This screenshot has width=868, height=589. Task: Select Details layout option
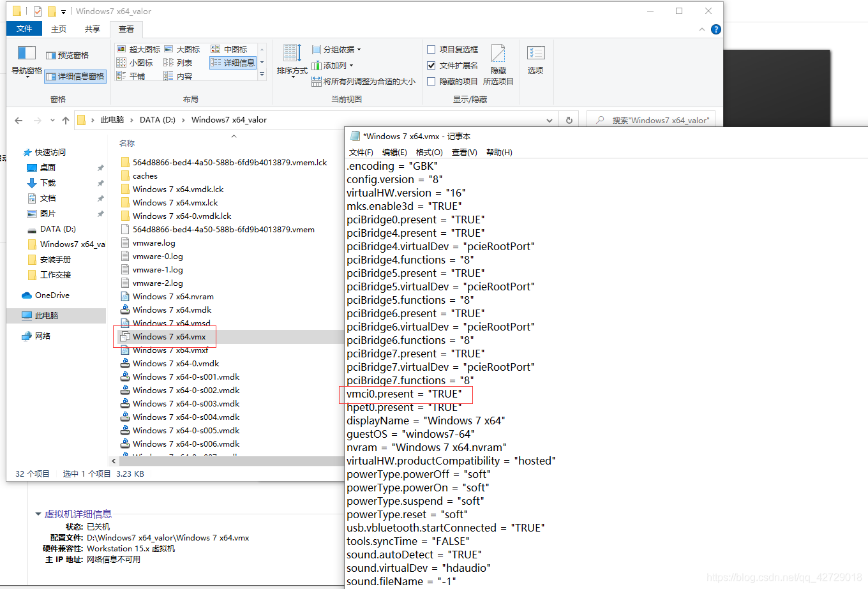click(232, 63)
